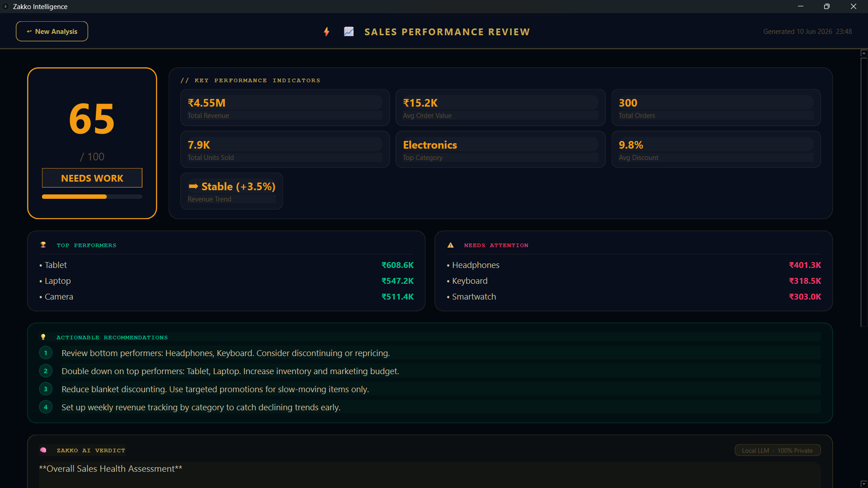868x488 pixels.
Task: Click the Zakko Intelligence app icon in title bar
Action: pos(6,6)
